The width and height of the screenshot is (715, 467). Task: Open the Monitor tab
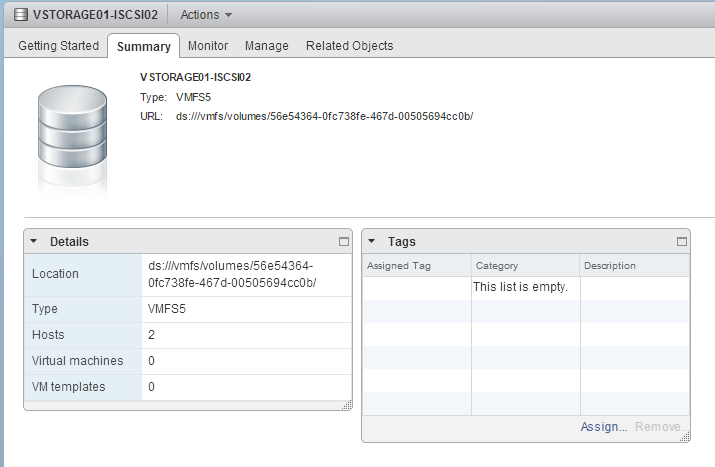pos(208,46)
